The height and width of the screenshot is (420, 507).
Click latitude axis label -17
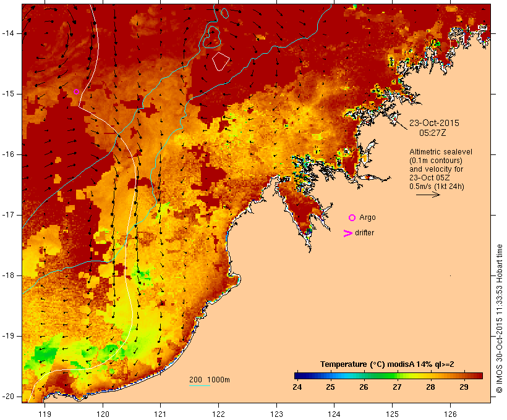pos(8,215)
